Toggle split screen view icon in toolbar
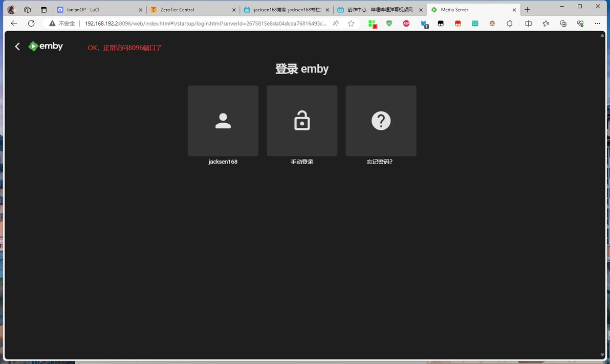This screenshot has width=610, height=364. 528,24
